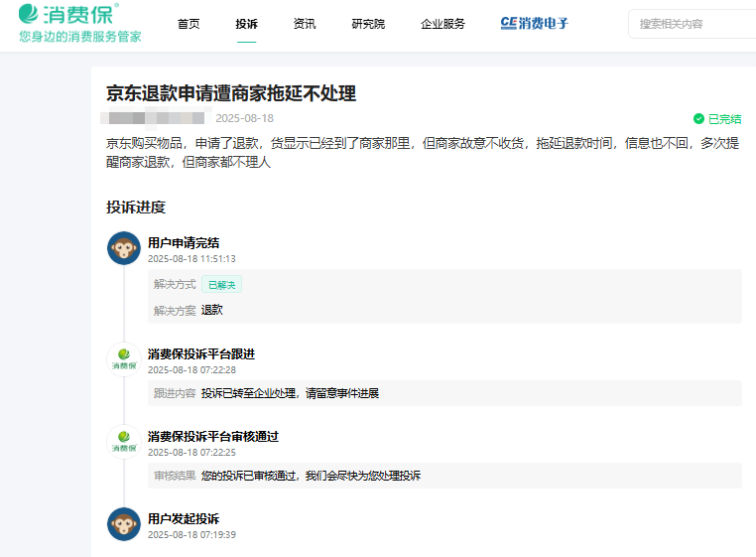Click the monkey avatar beside 用户申请完结
The image size is (756, 557).
(124, 248)
